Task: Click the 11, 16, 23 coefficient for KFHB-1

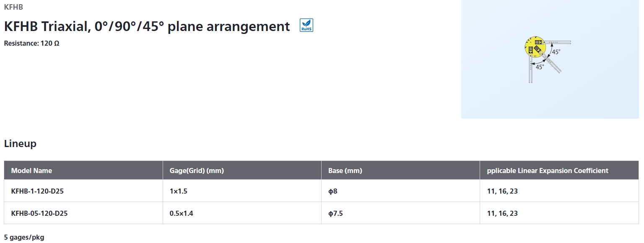Action: pyautogui.click(x=502, y=191)
